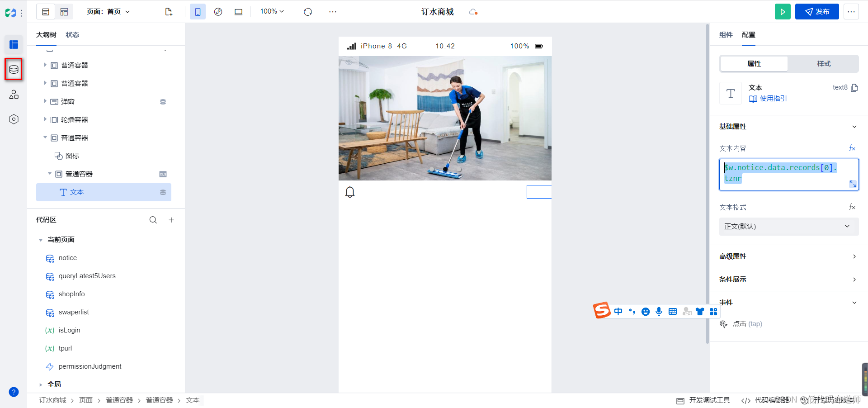The image size is (868, 408).
Task: Switch to the 组件 tab
Action: [726, 35]
